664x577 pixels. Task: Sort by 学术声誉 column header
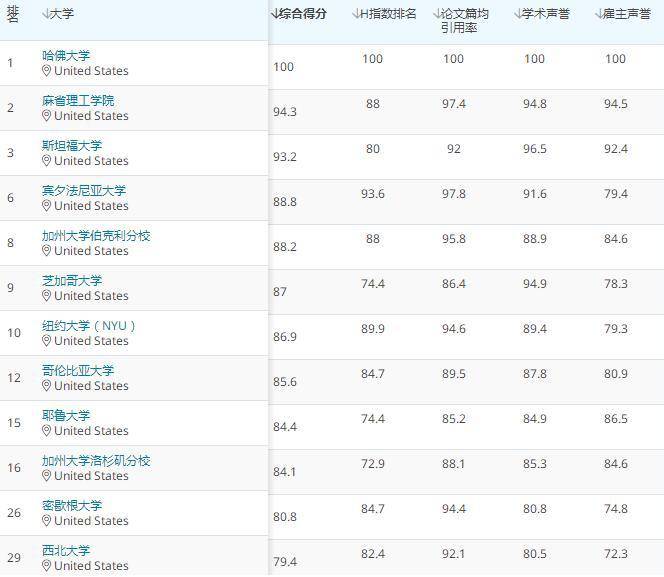542,14
